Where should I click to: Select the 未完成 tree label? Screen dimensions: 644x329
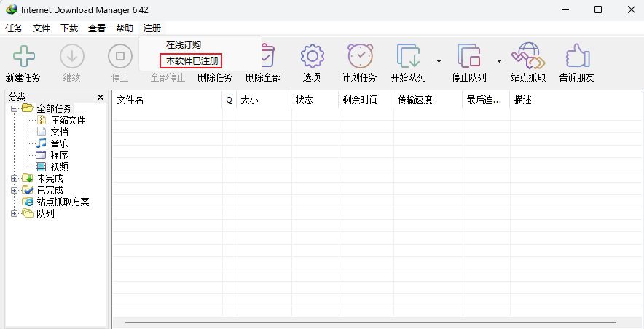tap(50, 178)
